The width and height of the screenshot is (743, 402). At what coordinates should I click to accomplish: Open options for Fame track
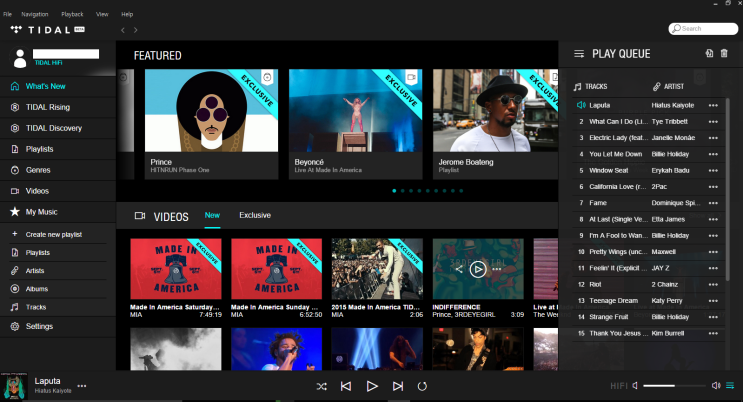coord(713,203)
